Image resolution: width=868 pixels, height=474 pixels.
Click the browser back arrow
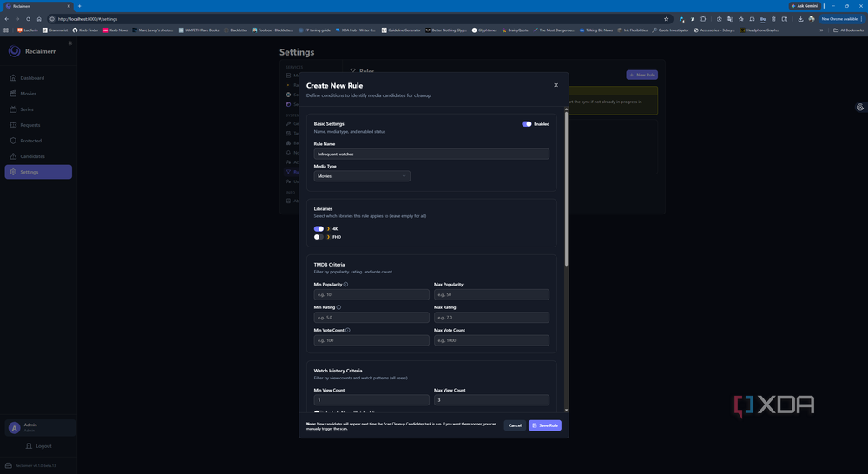tap(7, 19)
